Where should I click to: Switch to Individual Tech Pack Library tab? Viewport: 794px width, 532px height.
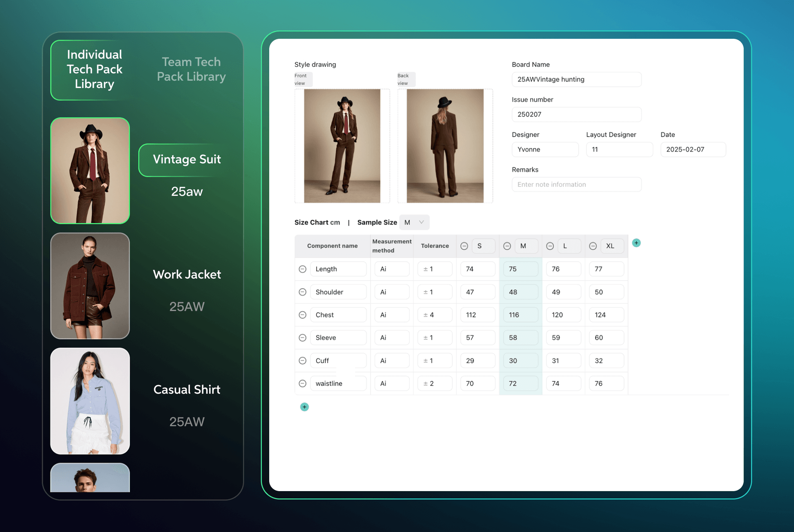95,69
